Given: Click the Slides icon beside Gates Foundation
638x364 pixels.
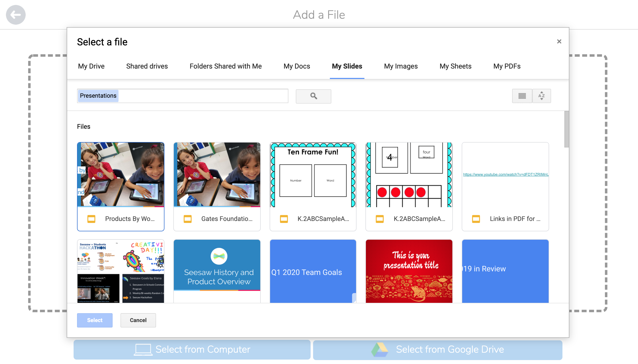Looking at the screenshot, I should (187, 219).
